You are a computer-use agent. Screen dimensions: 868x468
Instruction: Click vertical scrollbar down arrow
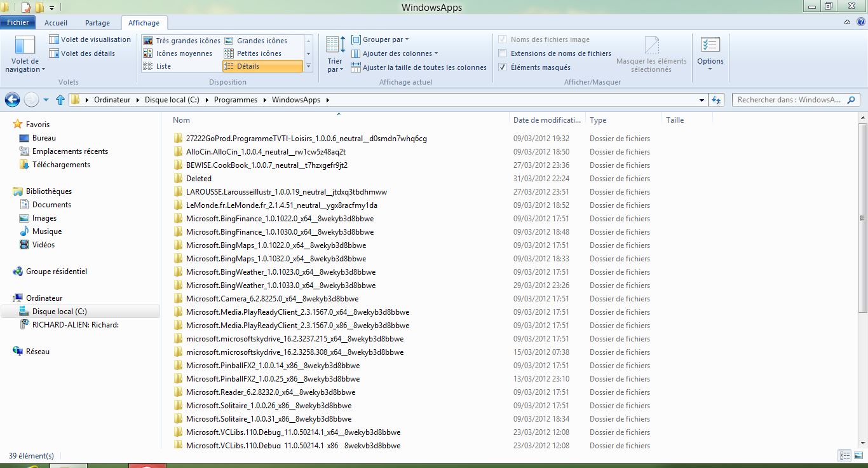pyautogui.click(x=862, y=443)
